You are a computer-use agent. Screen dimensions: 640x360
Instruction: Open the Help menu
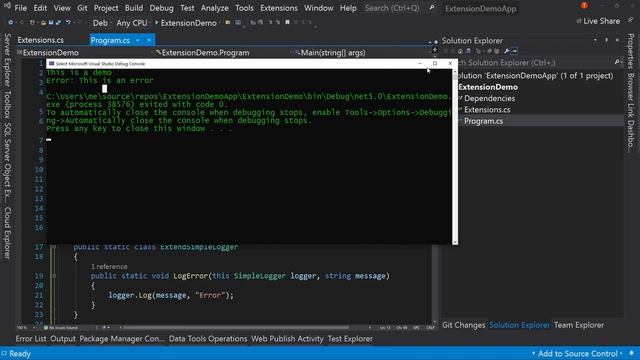point(348,8)
